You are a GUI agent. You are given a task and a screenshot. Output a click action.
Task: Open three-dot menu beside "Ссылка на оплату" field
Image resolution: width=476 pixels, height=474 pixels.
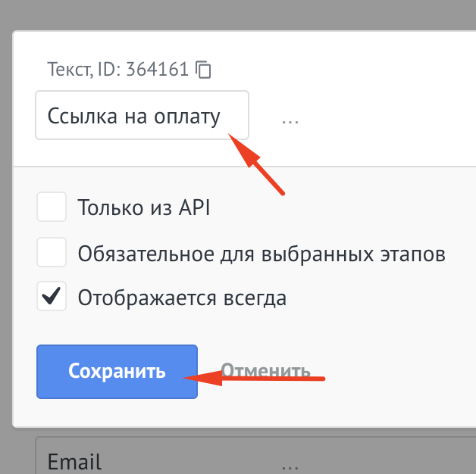tap(290, 121)
